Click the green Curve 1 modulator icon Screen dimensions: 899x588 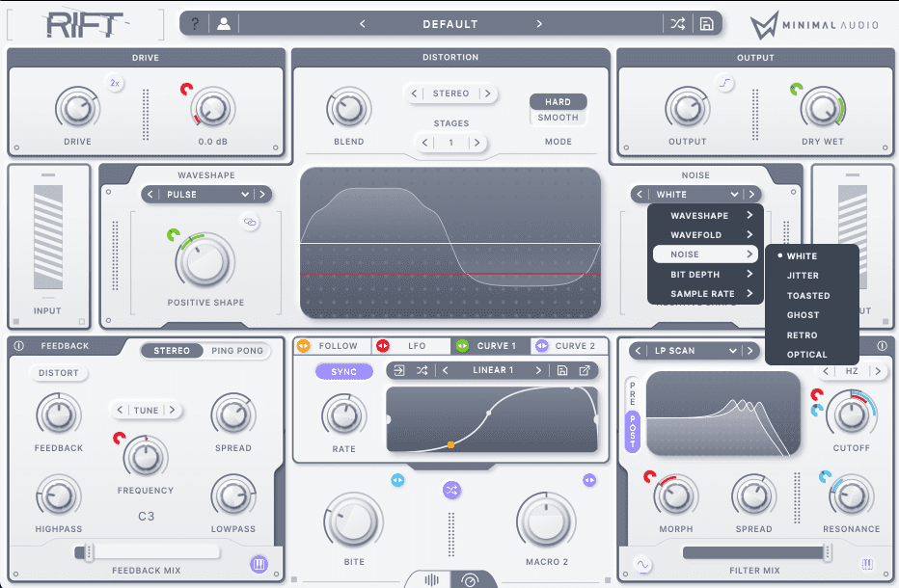462,346
